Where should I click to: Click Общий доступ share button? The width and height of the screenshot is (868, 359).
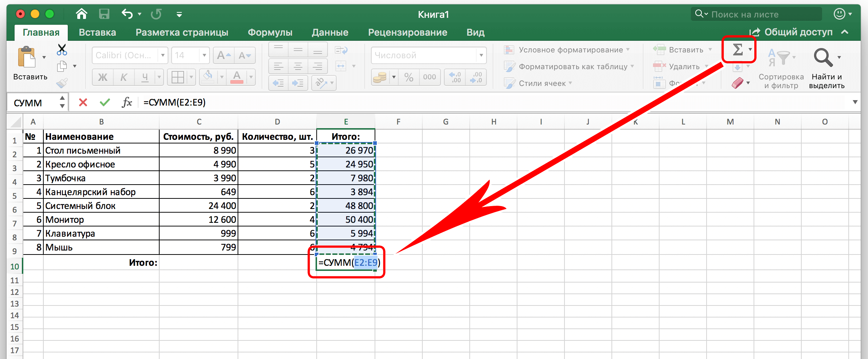pos(791,32)
